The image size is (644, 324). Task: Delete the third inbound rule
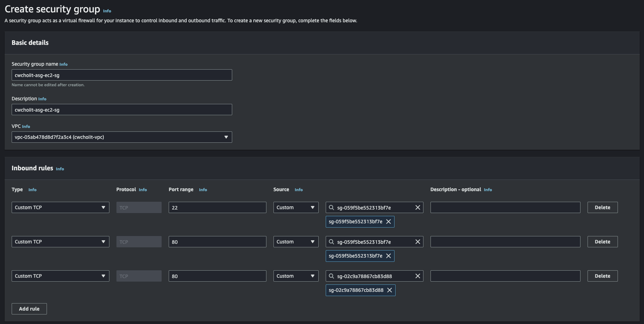point(602,276)
